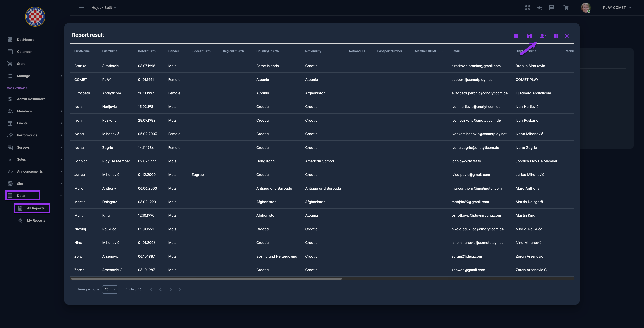Viewport: 644px width, 328px height.
Task: Close the Report result dialog
Action: [567, 36]
